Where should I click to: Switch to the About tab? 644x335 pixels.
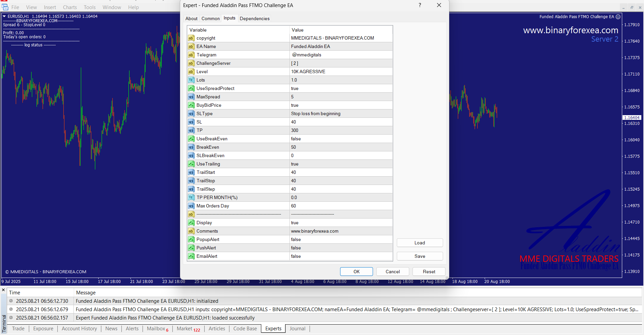click(192, 19)
